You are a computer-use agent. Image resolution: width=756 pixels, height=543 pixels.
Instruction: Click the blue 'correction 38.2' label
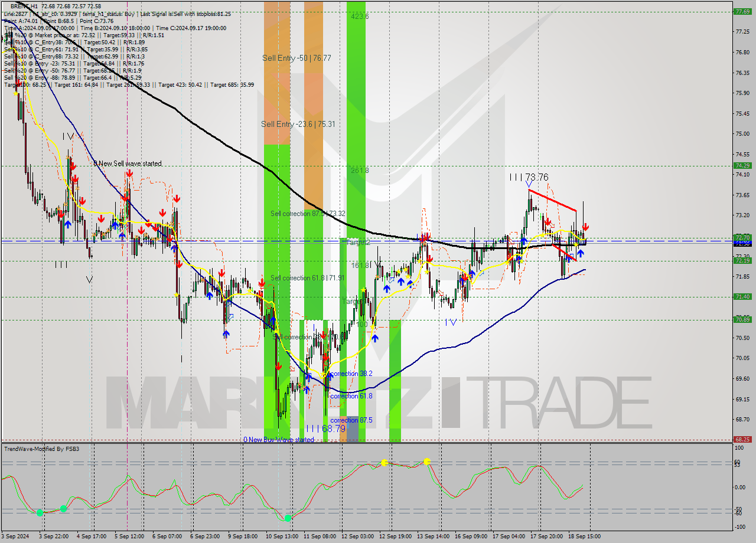[351, 374]
